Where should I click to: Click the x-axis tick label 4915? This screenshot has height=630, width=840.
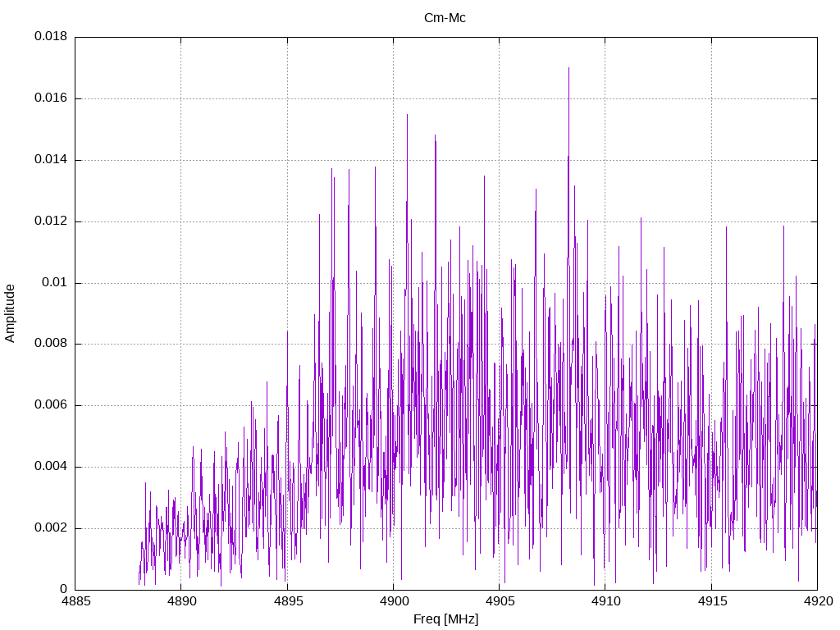click(712, 601)
